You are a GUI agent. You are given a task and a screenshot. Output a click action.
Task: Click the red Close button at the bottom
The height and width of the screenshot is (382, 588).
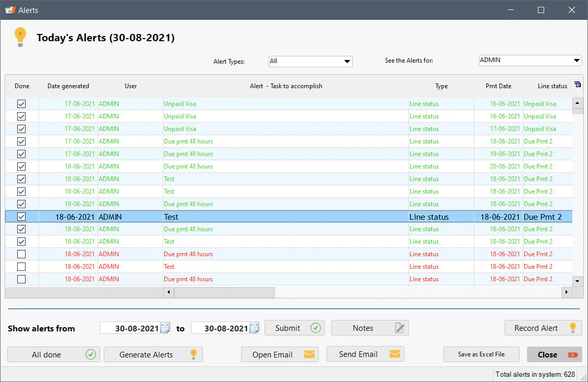coord(555,355)
